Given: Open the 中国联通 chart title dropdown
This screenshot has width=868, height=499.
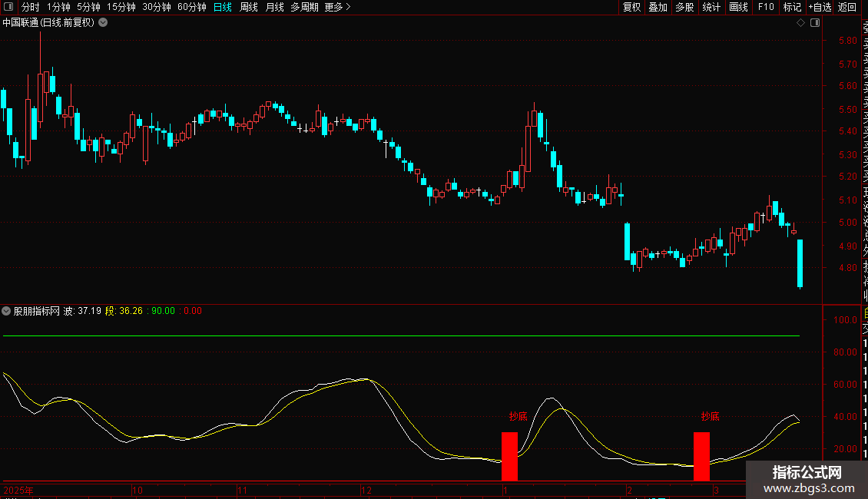Looking at the screenshot, I should tap(103, 23).
